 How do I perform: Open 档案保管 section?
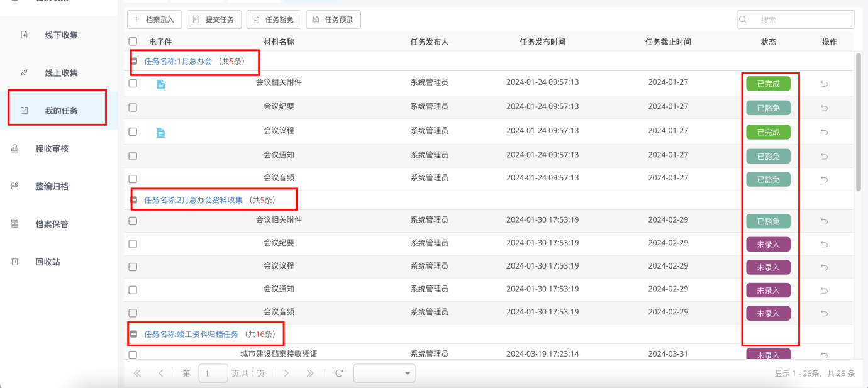[x=52, y=224]
